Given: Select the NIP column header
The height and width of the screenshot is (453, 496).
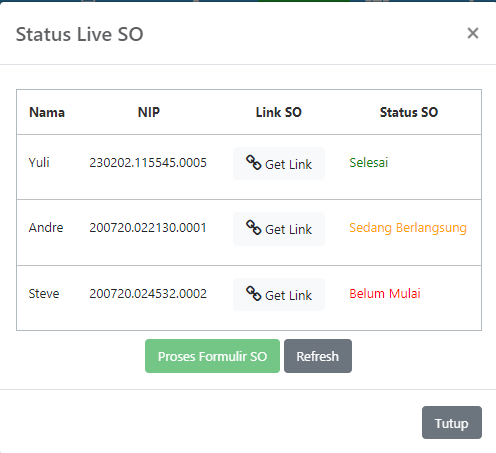Looking at the screenshot, I should (149, 112).
